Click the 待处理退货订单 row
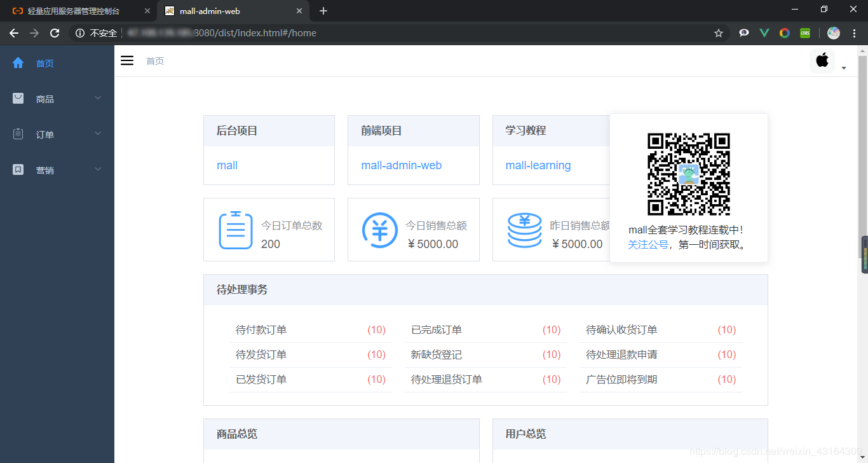868x463 pixels. pyautogui.click(x=485, y=380)
